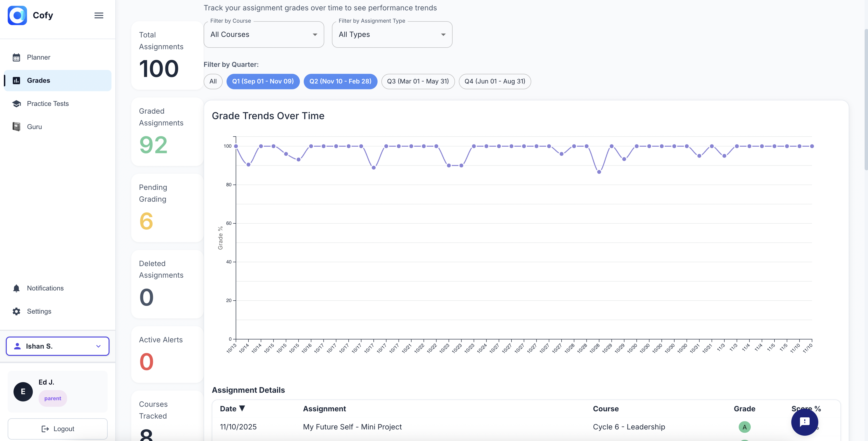Click the Logout button
Image resolution: width=868 pixels, height=441 pixels.
pos(57,428)
